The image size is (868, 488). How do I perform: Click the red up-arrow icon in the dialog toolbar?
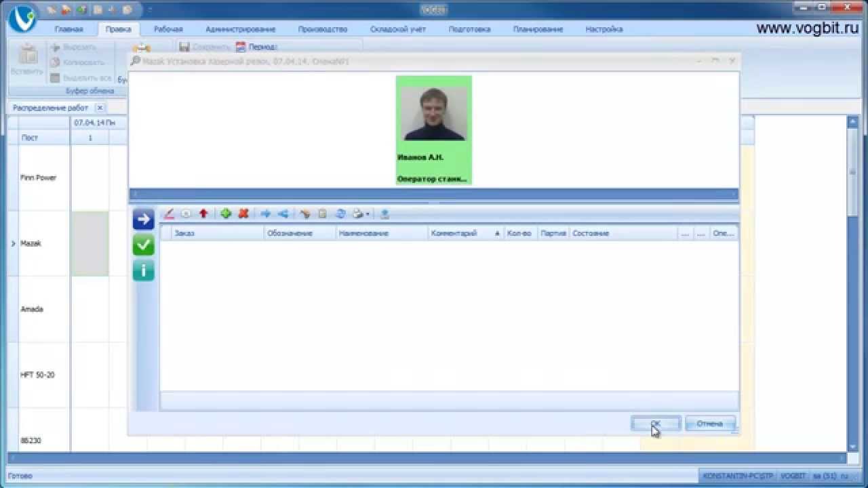(x=203, y=213)
